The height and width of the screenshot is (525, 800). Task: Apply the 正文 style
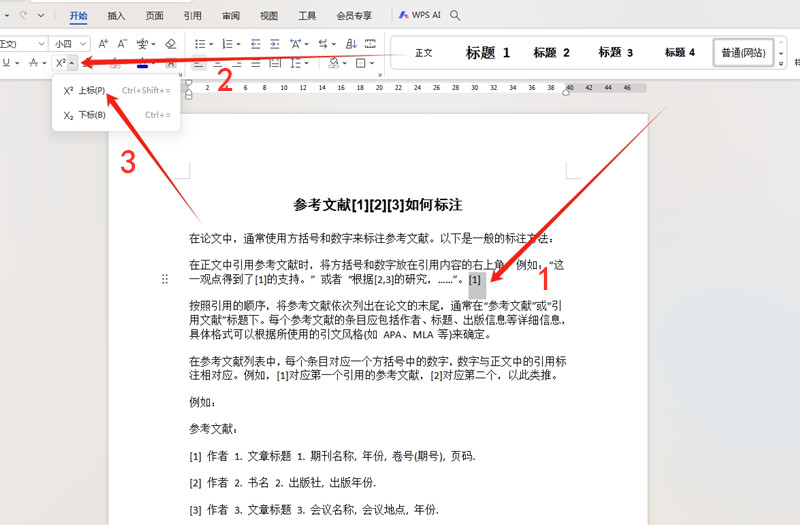tap(423, 53)
